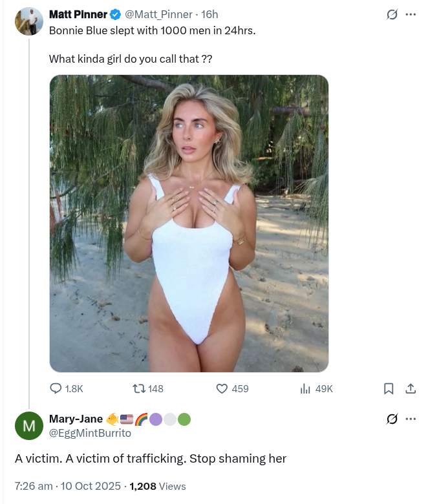Open the Matt Pinner display name link

click(78, 14)
